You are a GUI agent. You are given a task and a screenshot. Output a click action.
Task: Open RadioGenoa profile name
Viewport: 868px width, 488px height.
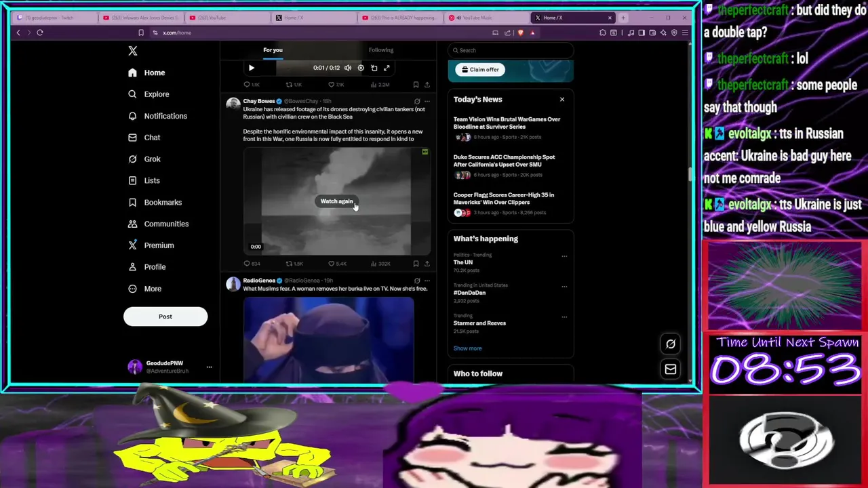259,281
